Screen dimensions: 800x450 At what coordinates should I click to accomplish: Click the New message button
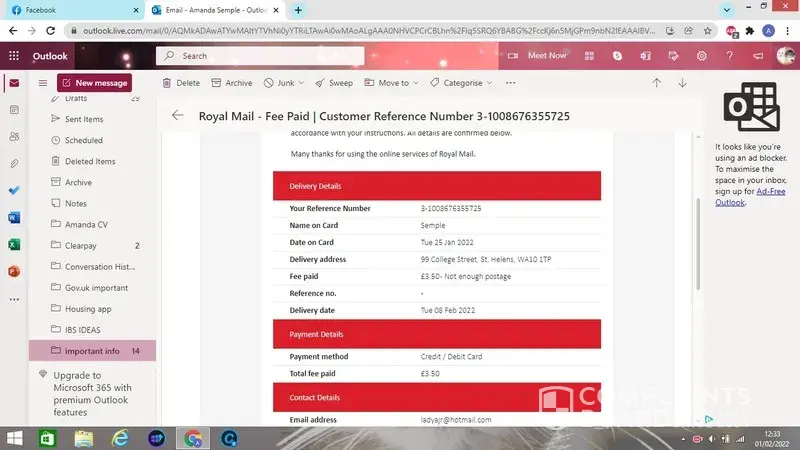click(95, 83)
